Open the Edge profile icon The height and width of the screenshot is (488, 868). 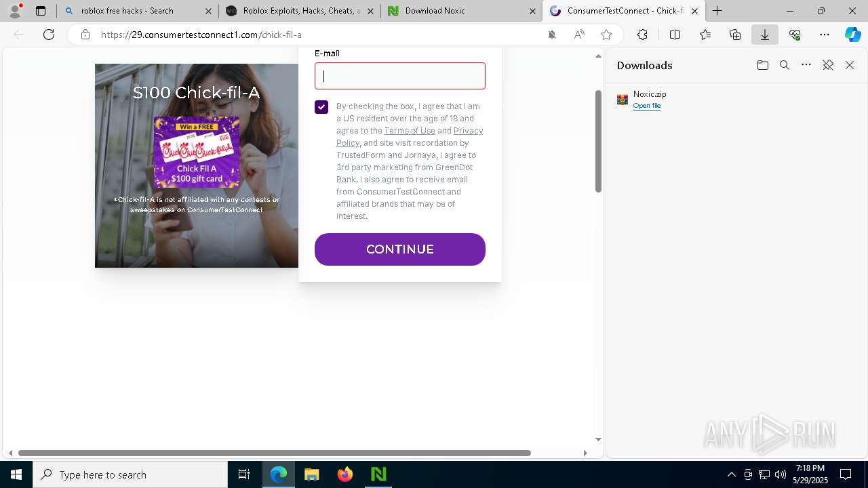pyautogui.click(x=15, y=11)
